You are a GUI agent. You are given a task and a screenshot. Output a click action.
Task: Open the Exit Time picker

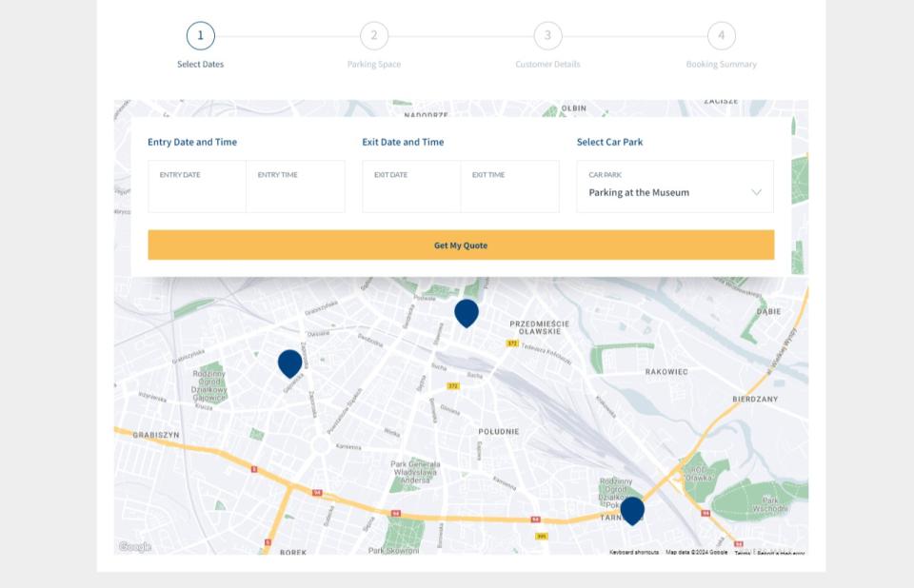(x=509, y=186)
